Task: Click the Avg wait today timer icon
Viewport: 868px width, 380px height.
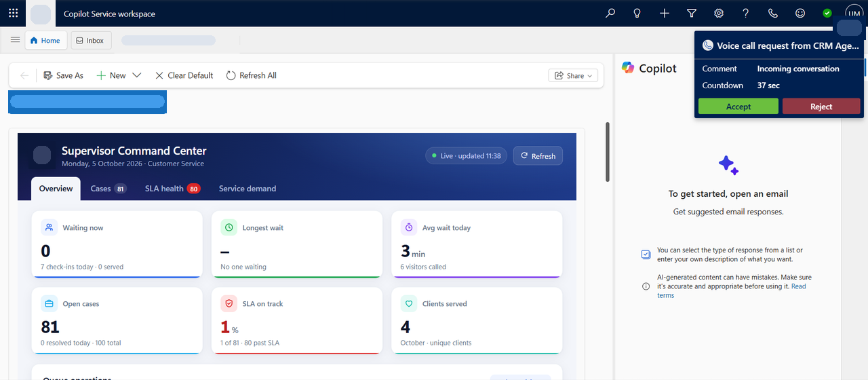Action: [x=409, y=228]
